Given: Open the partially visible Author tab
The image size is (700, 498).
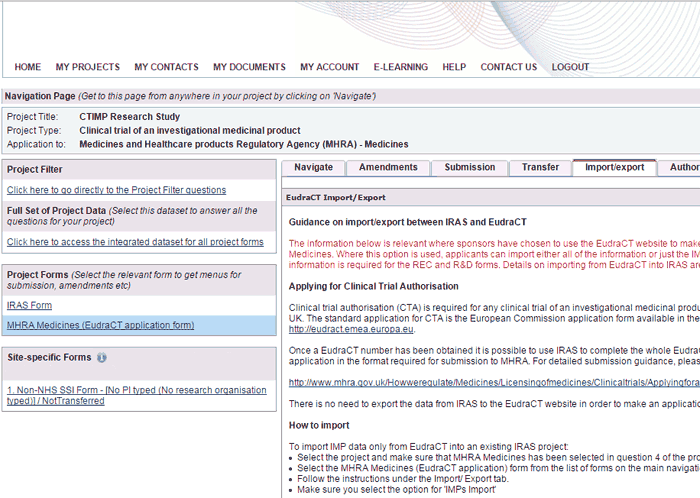Looking at the screenshot, I should pyautogui.click(x=679, y=167).
